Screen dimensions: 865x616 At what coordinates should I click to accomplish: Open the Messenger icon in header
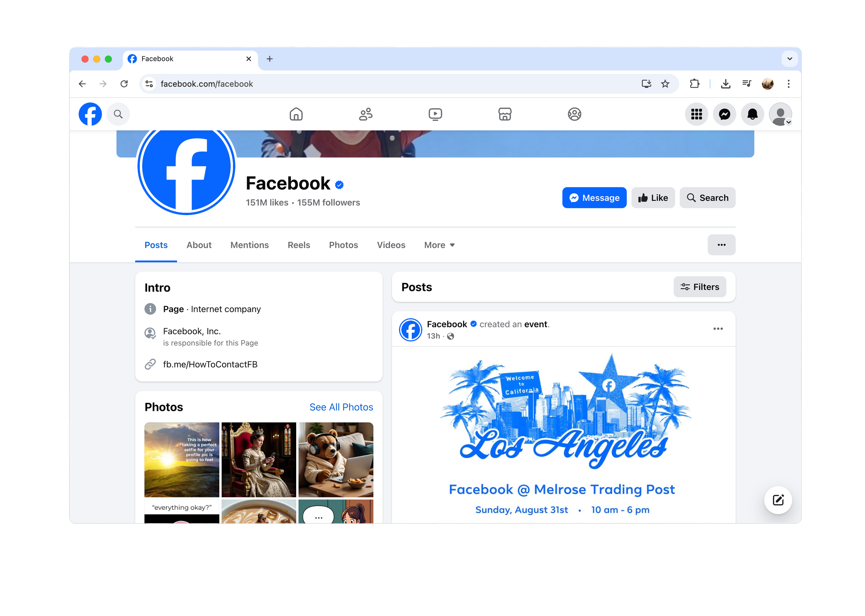[725, 114]
